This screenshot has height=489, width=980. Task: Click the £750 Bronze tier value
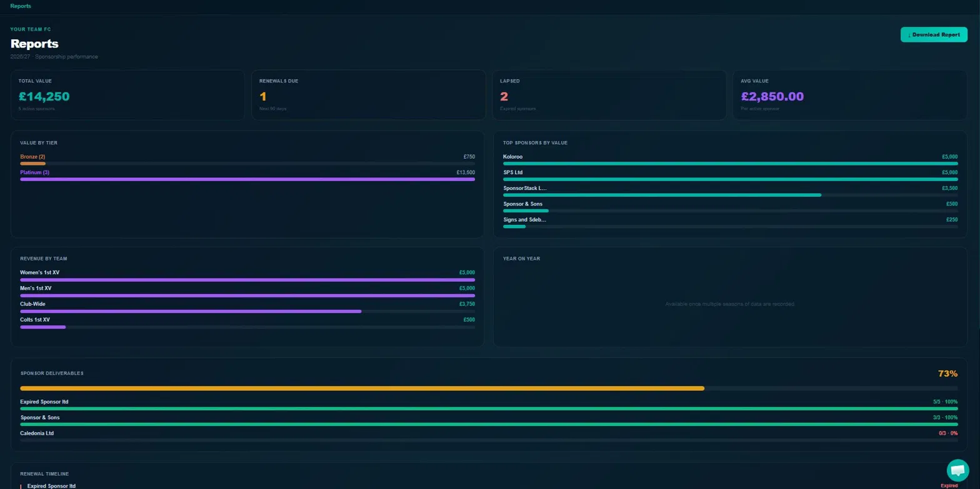coord(469,156)
